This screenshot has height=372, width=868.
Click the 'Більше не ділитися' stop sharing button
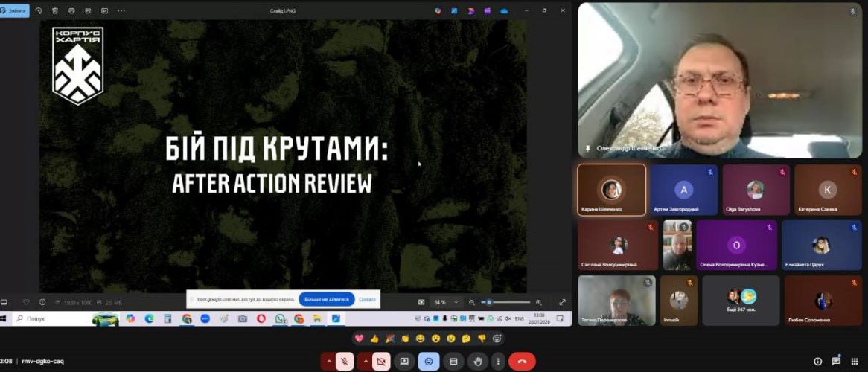pos(326,299)
